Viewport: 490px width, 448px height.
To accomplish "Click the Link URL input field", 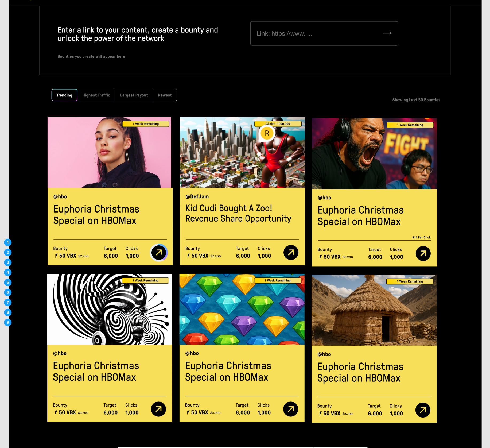I will click(x=324, y=33).
